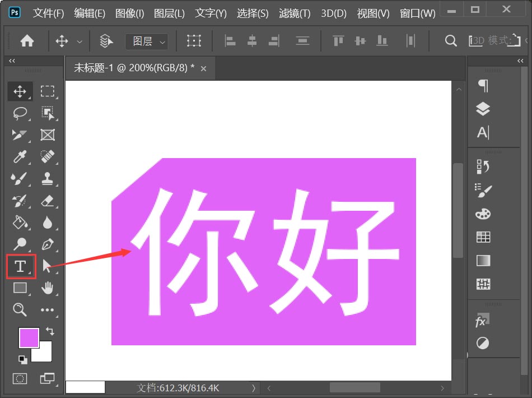The width and height of the screenshot is (532, 398).
Task: Pick the Eyedropper tool
Action: pyautogui.click(x=20, y=157)
